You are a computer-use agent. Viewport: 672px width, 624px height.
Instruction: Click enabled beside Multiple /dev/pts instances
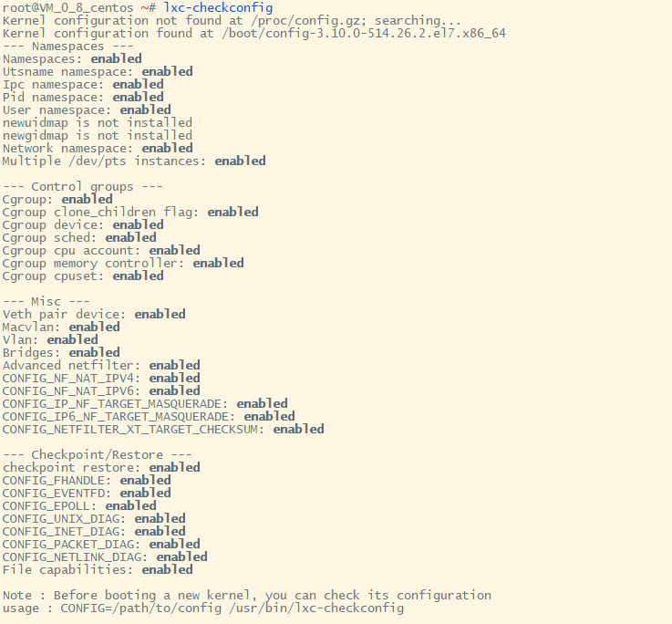(240, 161)
